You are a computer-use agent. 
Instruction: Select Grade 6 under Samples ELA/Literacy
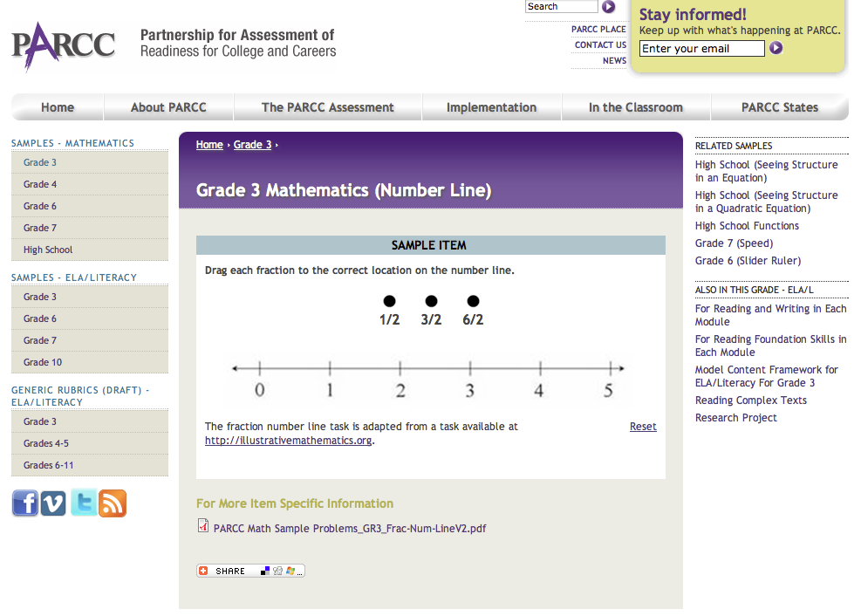click(x=90, y=319)
